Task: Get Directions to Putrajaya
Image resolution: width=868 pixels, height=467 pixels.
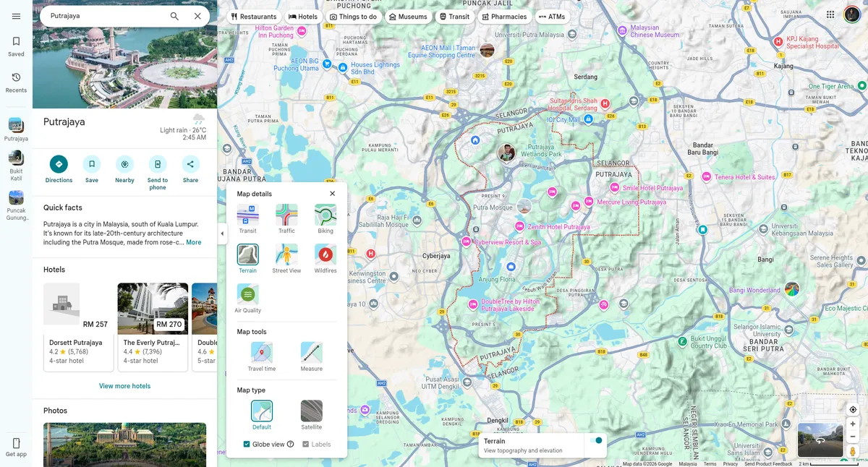Action: (x=59, y=168)
